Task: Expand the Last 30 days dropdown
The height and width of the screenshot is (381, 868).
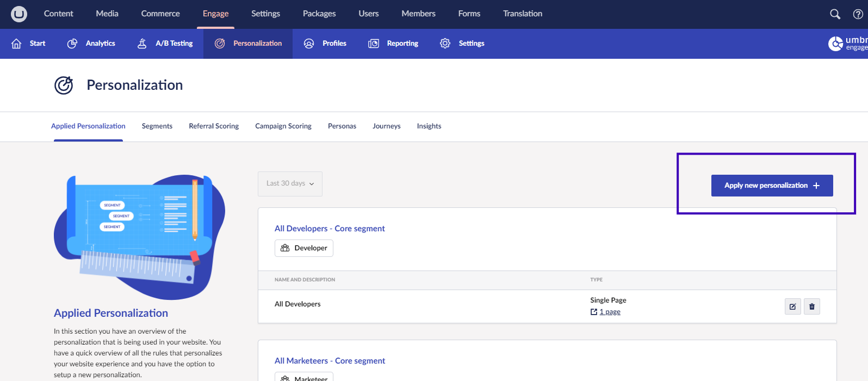Action: (x=290, y=184)
